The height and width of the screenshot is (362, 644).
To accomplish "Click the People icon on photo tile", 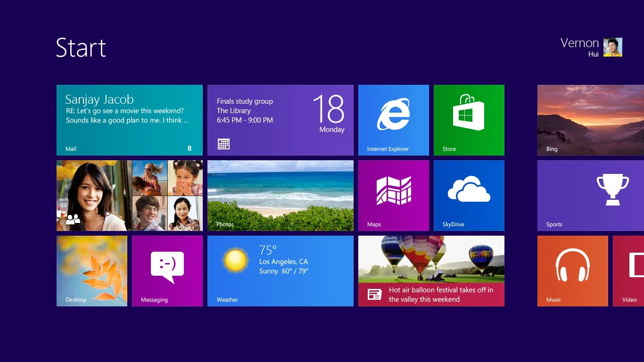I will (x=73, y=219).
